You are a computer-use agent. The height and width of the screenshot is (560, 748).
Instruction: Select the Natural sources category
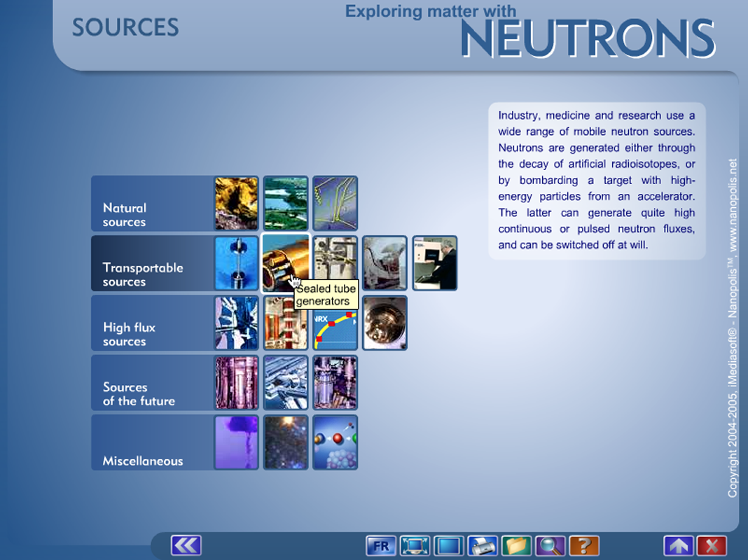[151, 204]
